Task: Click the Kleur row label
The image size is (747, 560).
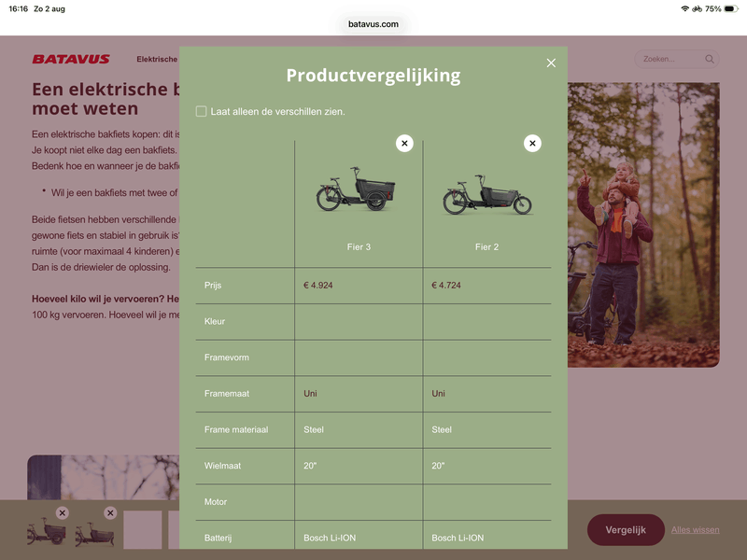Action: [x=215, y=321]
